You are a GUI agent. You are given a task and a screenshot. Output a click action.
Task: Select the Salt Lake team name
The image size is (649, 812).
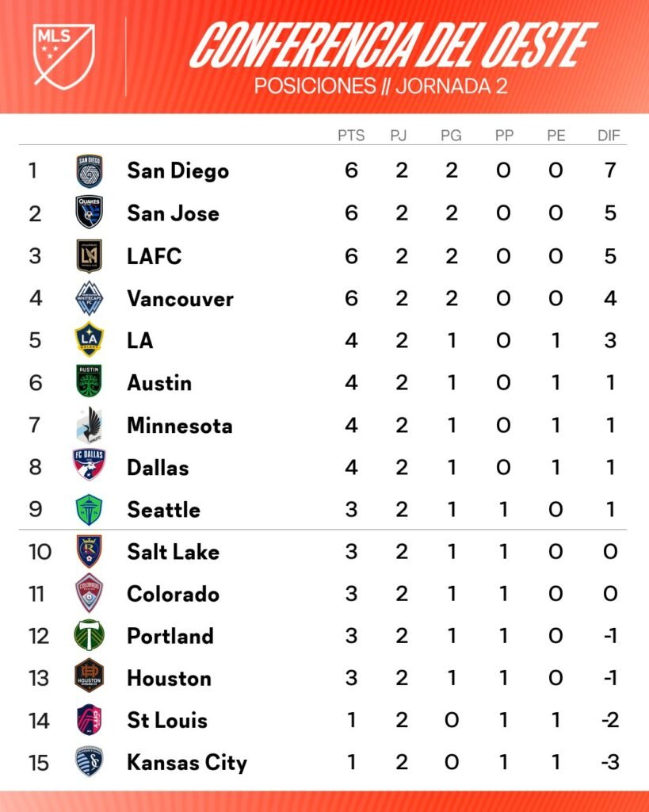point(173,552)
